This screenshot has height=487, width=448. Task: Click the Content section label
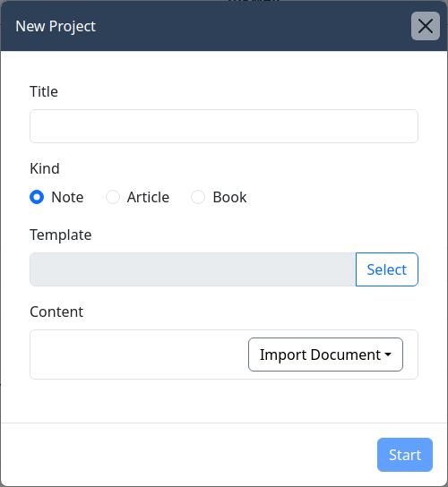pos(56,312)
